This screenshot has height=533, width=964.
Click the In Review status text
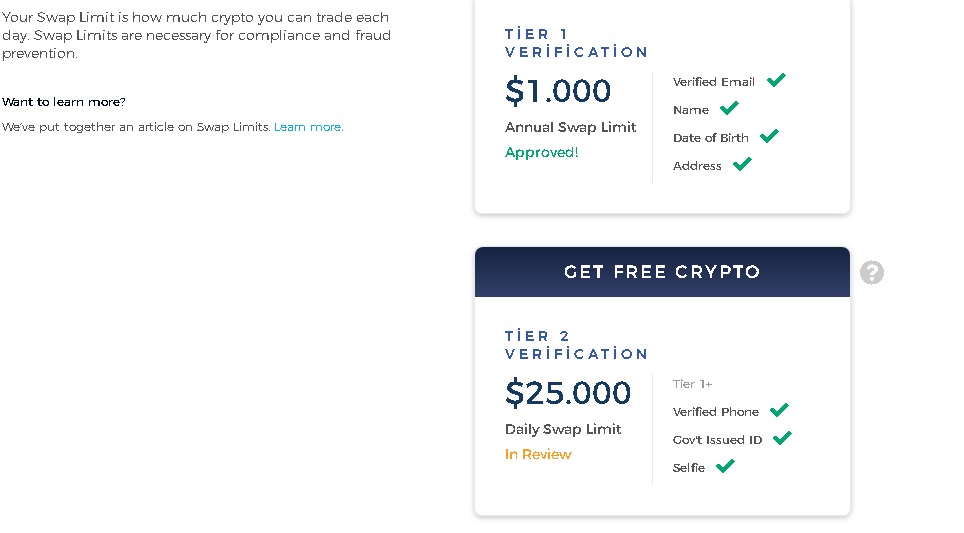click(x=538, y=454)
